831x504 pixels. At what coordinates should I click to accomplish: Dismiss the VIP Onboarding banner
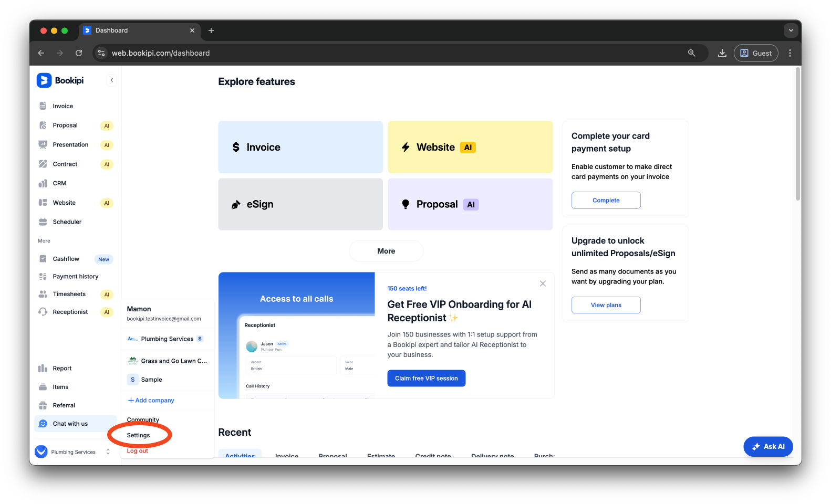pyautogui.click(x=543, y=283)
